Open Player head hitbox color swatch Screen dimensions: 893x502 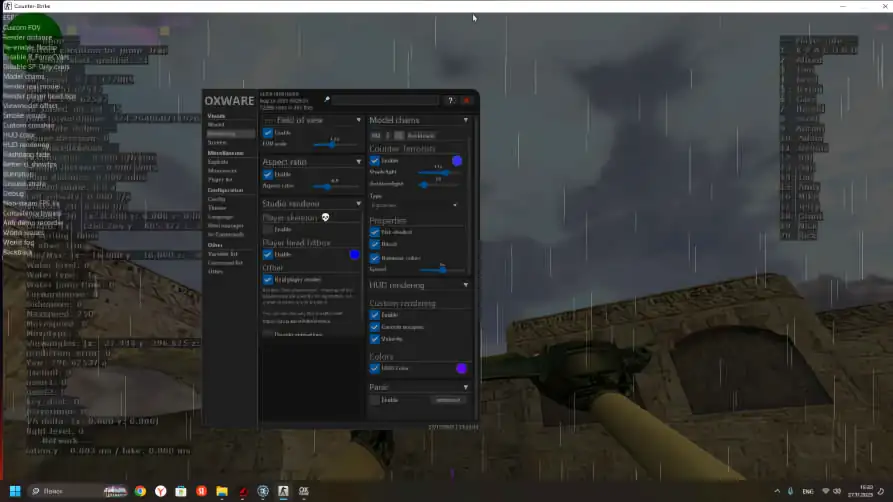pyautogui.click(x=354, y=255)
